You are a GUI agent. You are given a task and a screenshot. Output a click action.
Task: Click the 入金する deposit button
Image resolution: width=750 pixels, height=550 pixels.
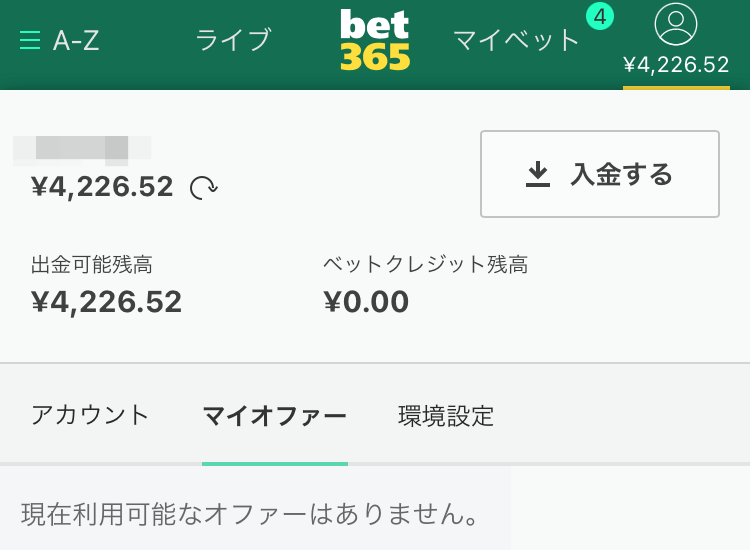[x=600, y=174]
